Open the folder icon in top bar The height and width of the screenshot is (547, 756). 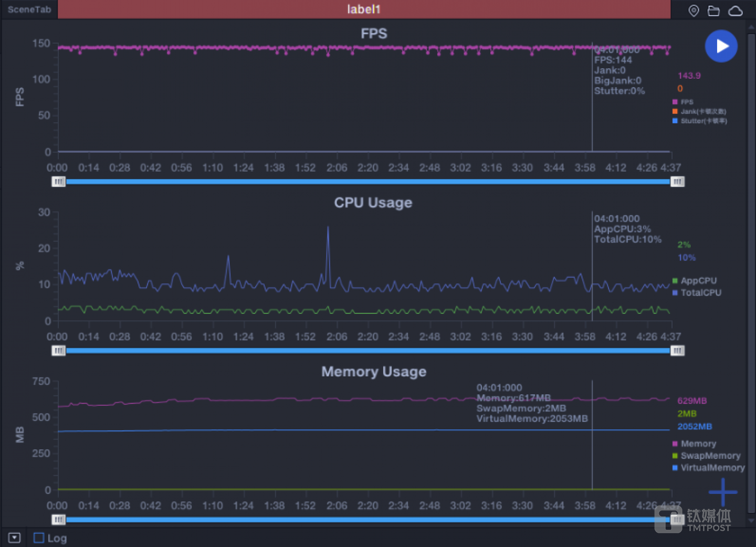[x=713, y=10]
